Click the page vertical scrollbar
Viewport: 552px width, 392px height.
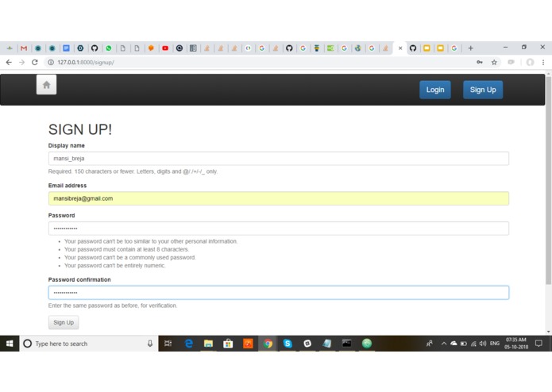pyautogui.click(x=548, y=179)
